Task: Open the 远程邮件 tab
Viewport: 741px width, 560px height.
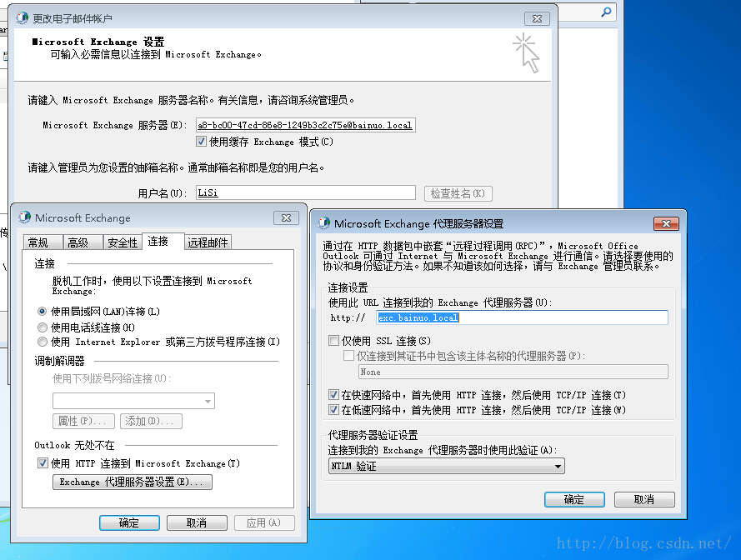Action: (x=208, y=242)
